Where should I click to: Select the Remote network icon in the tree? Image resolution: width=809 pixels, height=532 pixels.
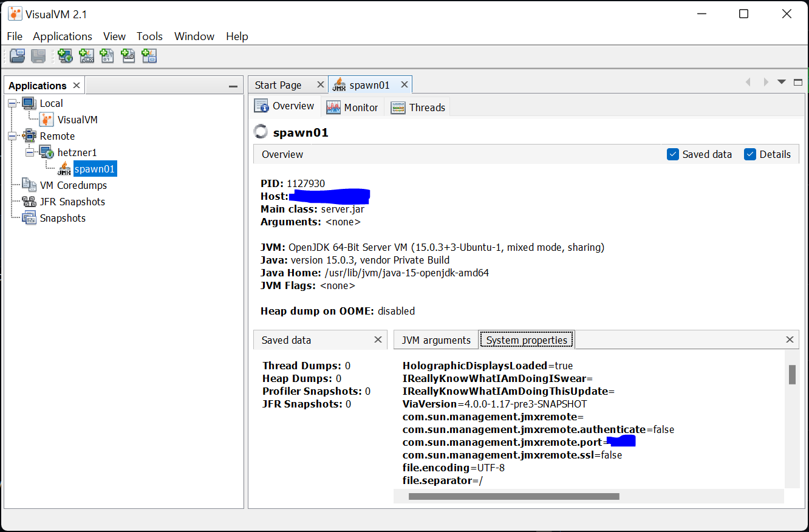coord(29,136)
